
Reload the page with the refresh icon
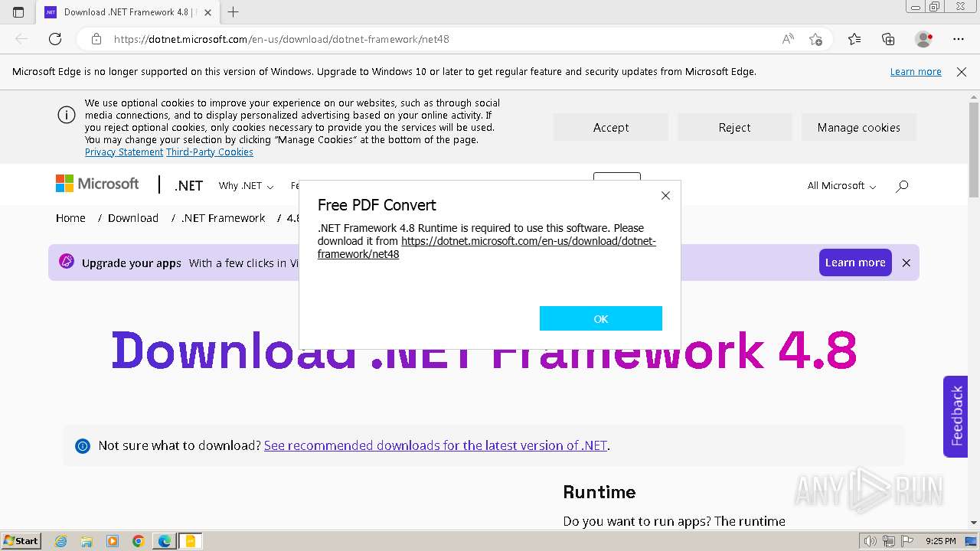[55, 39]
